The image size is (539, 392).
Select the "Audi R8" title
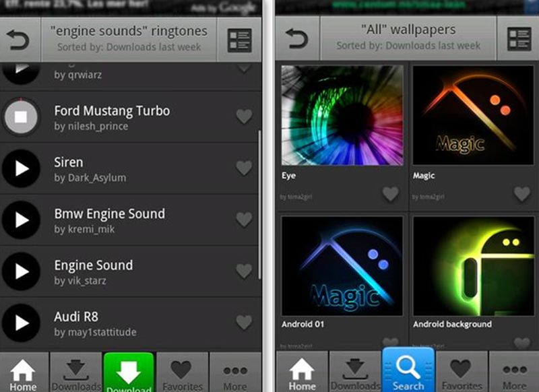coord(76,317)
